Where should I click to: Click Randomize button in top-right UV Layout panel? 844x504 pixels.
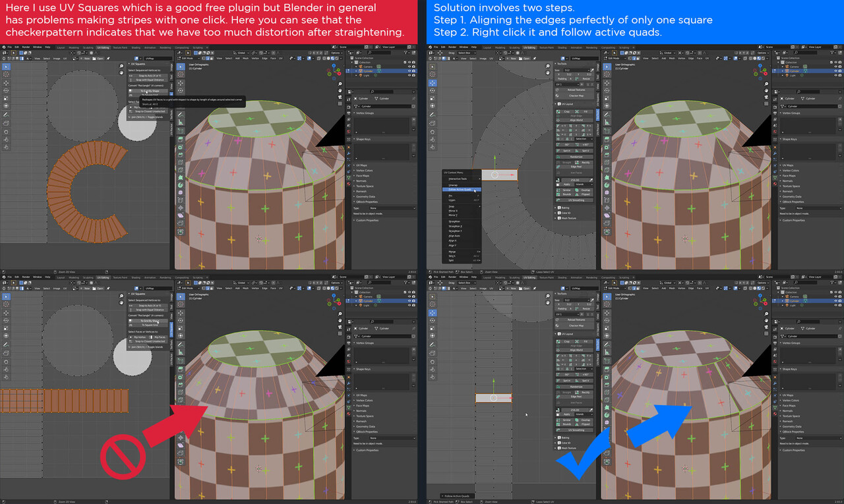[576, 157]
